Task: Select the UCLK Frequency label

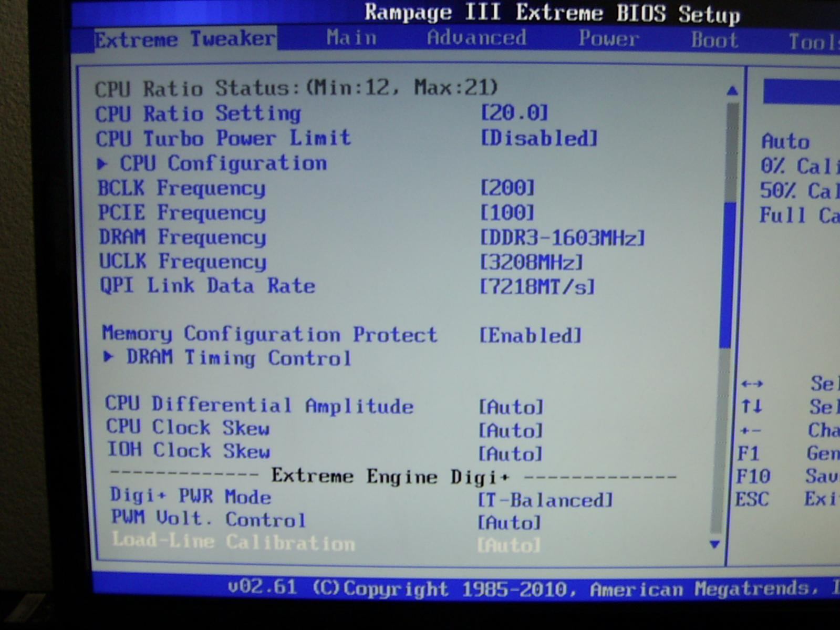Action: 183,261
